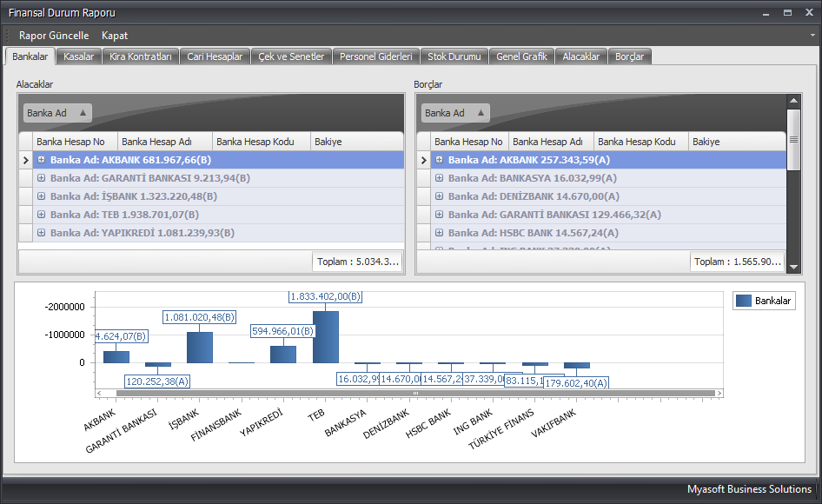822x504 pixels.
Task: Click the 120.252,38(A) chart label
Action: (x=157, y=381)
